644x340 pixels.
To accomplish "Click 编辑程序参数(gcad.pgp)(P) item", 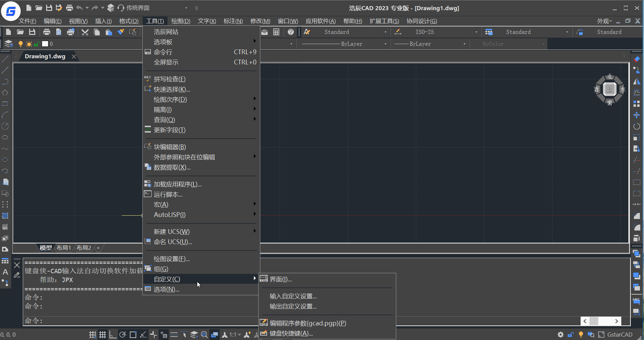I will (x=327, y=323).
